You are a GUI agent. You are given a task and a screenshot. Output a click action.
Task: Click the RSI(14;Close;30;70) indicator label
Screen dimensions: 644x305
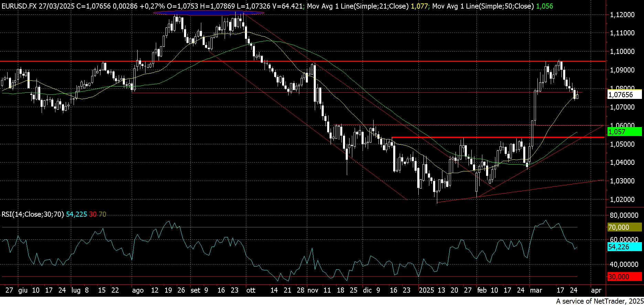(x=33, y=214)
